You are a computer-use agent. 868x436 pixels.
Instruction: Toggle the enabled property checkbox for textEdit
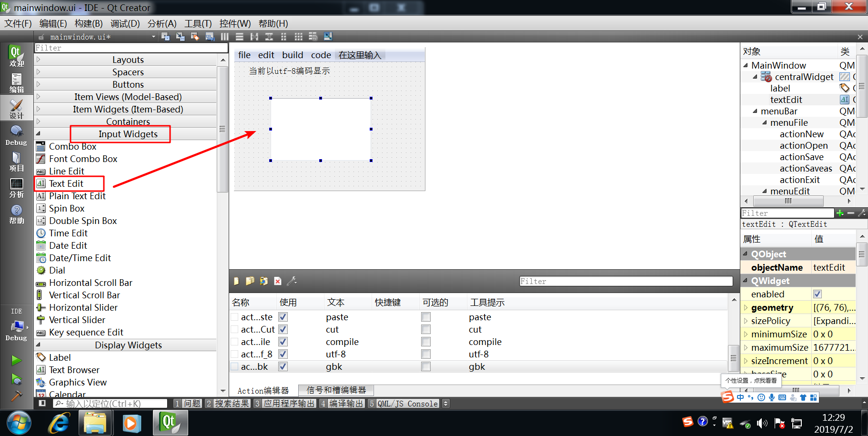pyautogui.click(x=817, y=294)
